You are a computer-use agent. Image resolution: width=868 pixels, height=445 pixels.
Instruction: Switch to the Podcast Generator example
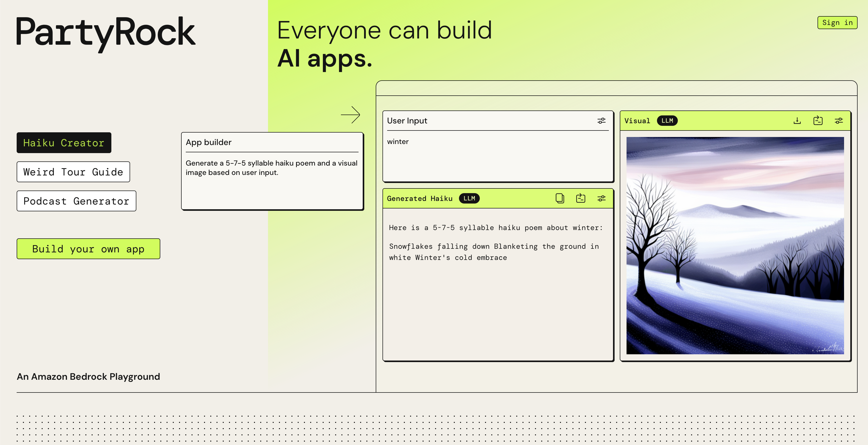pos(76,201)
